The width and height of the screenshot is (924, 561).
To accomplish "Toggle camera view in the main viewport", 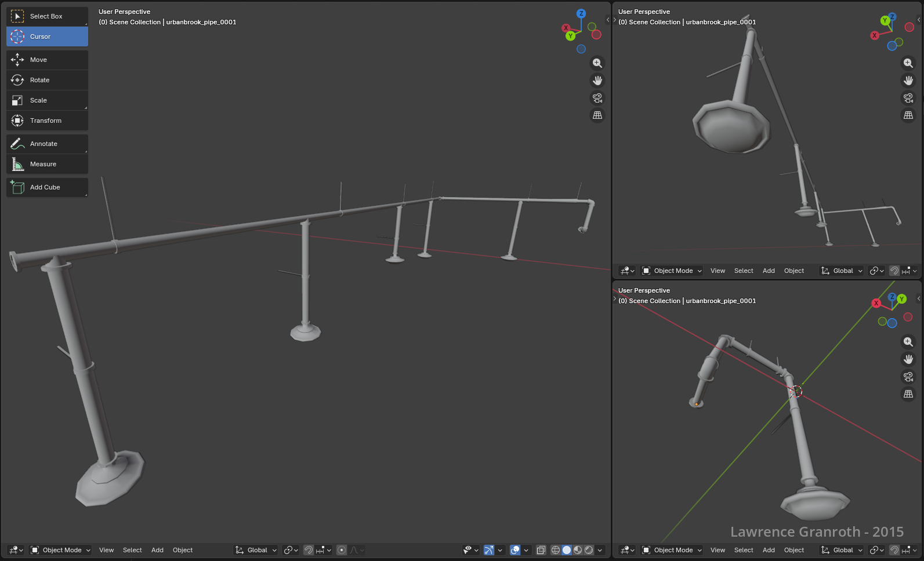I will click(597, 98).
